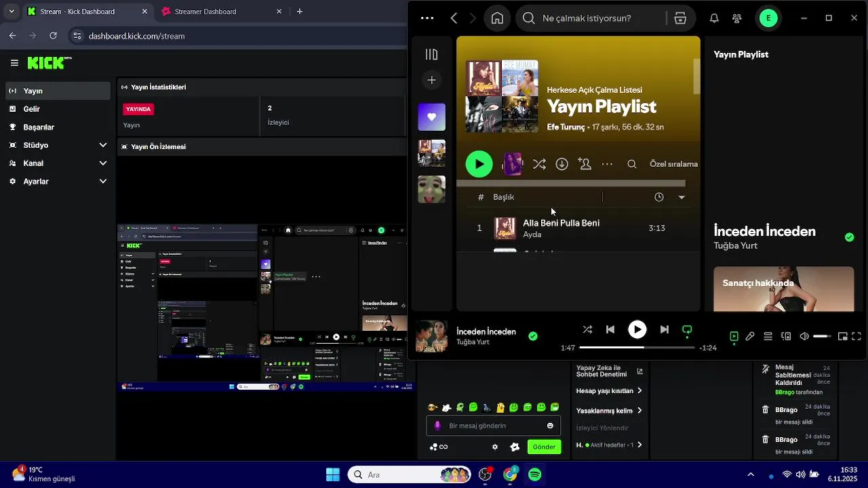Send chat message with Gönder button
The image size is (868, 488).
[544, 447]
